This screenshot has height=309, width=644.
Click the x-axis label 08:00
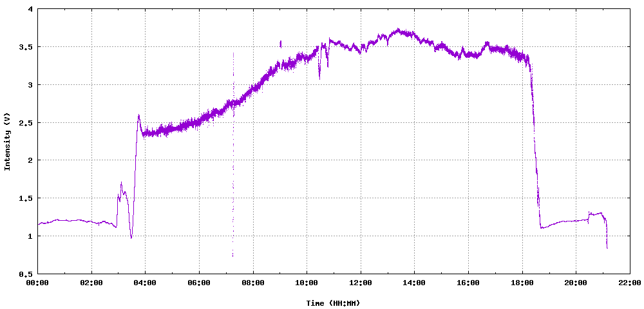pos(253,283)
